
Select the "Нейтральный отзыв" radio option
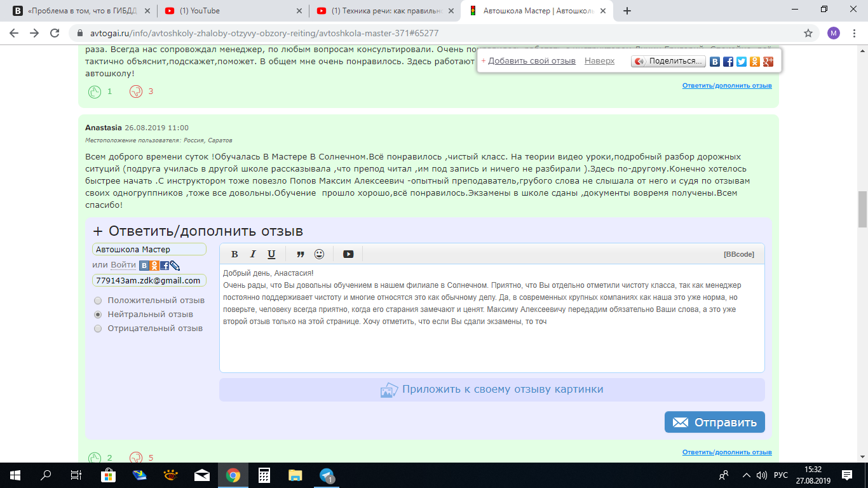point(98,315)
